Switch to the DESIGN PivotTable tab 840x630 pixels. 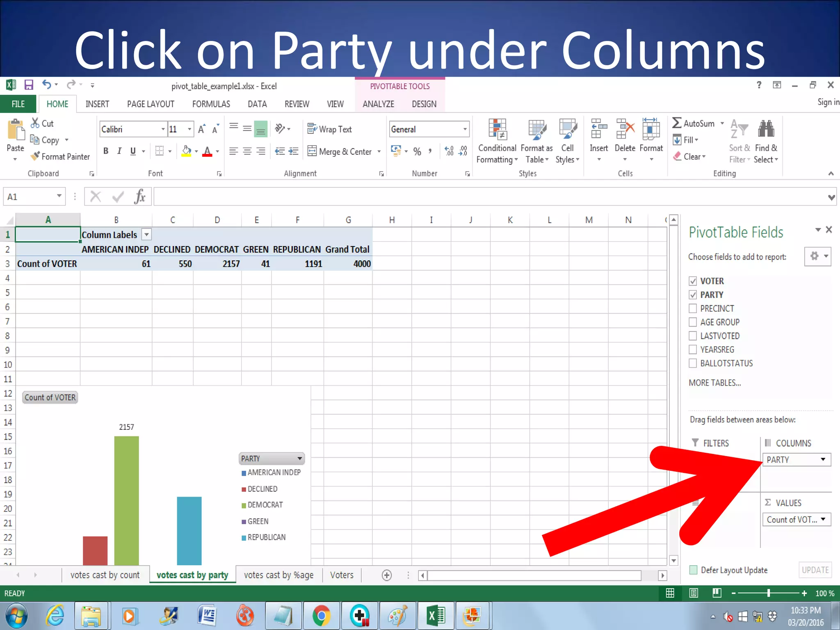tap(424, 104)
